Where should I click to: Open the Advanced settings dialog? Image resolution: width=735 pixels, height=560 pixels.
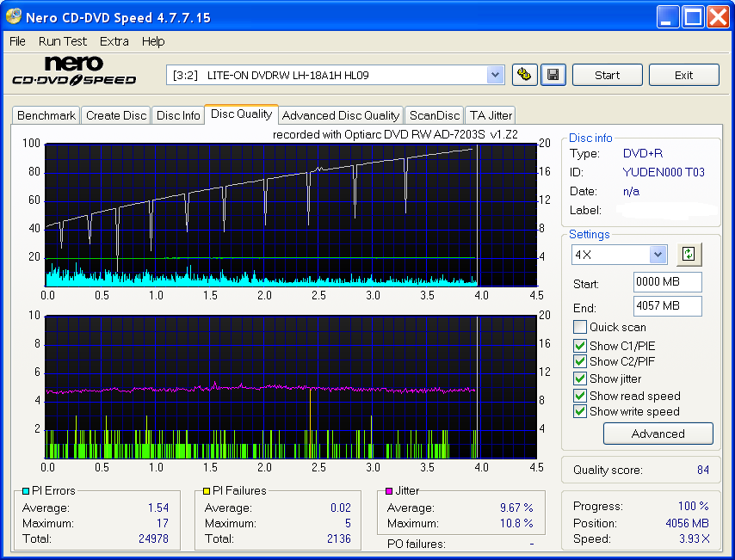658,434
